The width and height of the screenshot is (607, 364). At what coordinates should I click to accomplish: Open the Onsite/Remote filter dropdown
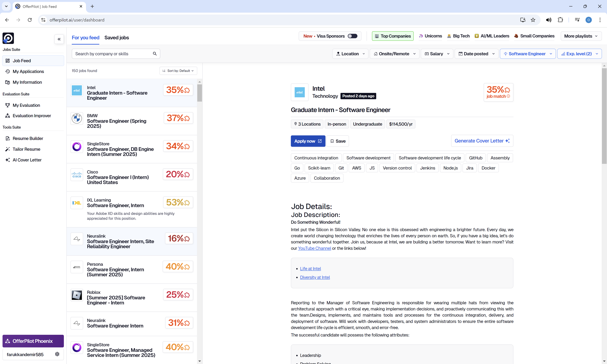tap(394, 54)
